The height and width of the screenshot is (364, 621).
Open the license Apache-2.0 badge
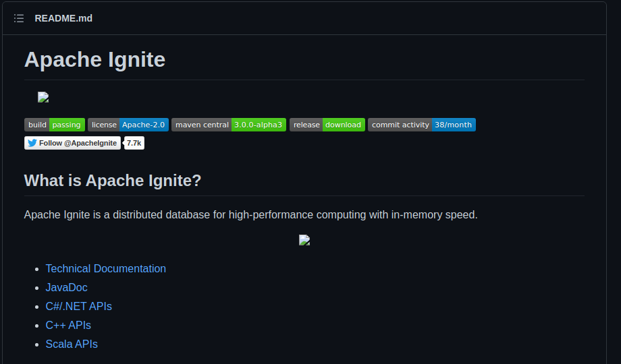[128, 125]
